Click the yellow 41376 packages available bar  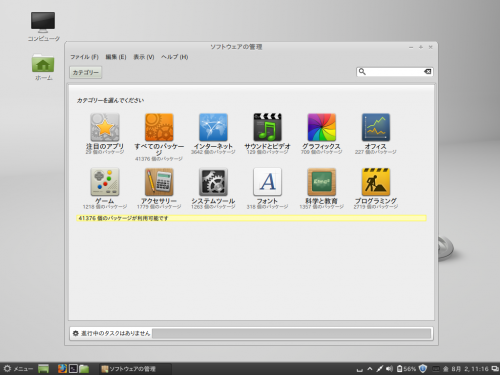coord(251,218)
